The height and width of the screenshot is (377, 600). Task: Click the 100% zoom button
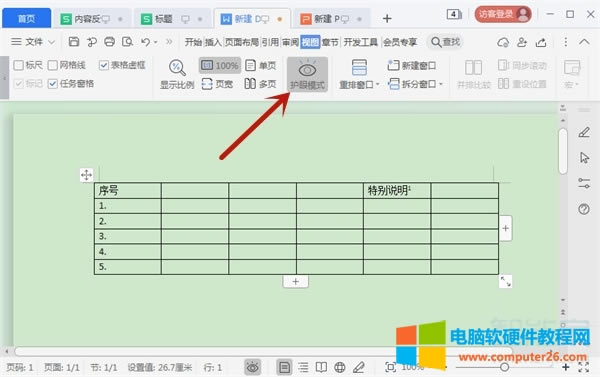click(220, 65)
